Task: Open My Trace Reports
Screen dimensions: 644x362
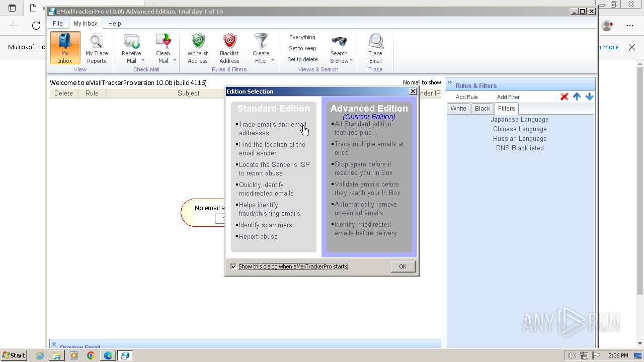Action: click(x=97, y=48)
